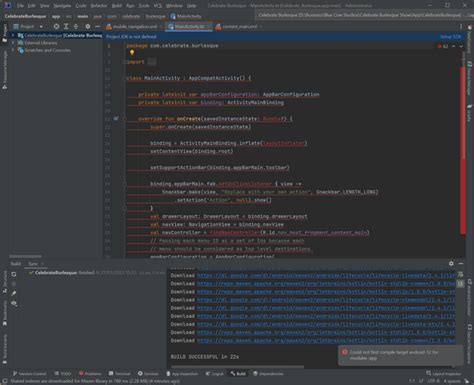This screenshot has height=385, width=474.
Task: Open the Navigate menu
Action: pos(62,6)
